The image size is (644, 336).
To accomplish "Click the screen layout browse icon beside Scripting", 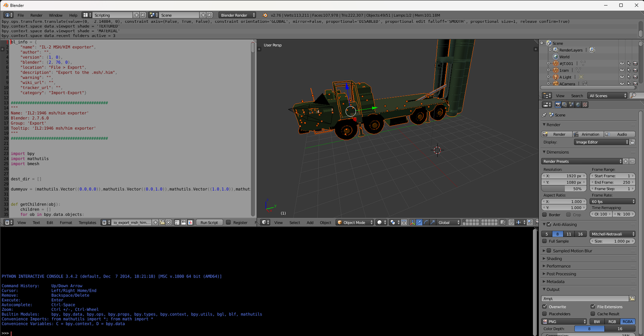I will click(87, 15).
